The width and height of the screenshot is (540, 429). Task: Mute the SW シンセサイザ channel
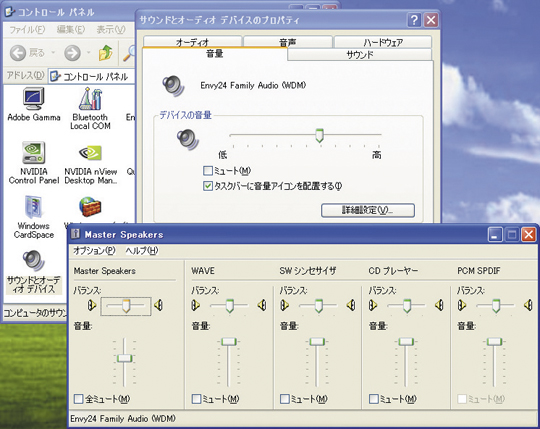(x=285, y=399)
